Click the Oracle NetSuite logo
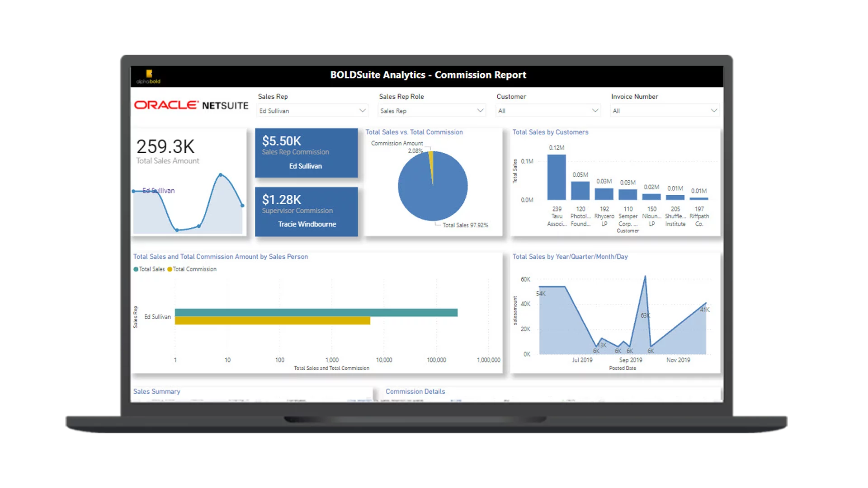868x488 pixels. click(x=191, y=105)
